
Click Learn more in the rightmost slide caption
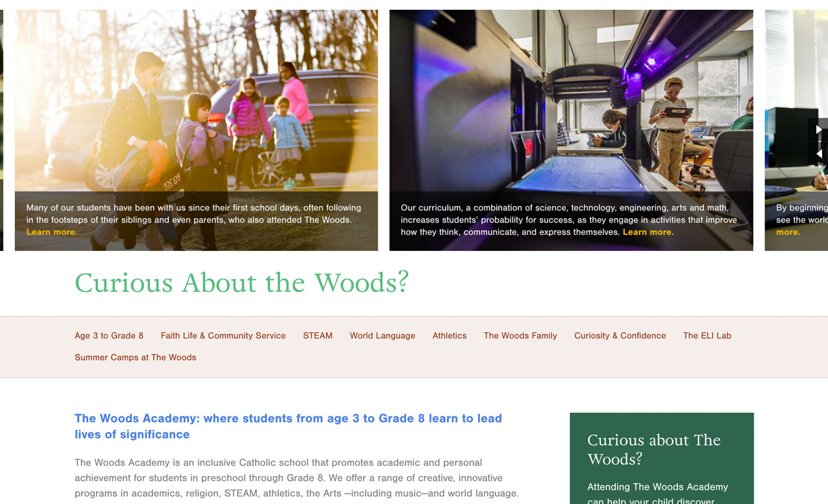point(787,232)
